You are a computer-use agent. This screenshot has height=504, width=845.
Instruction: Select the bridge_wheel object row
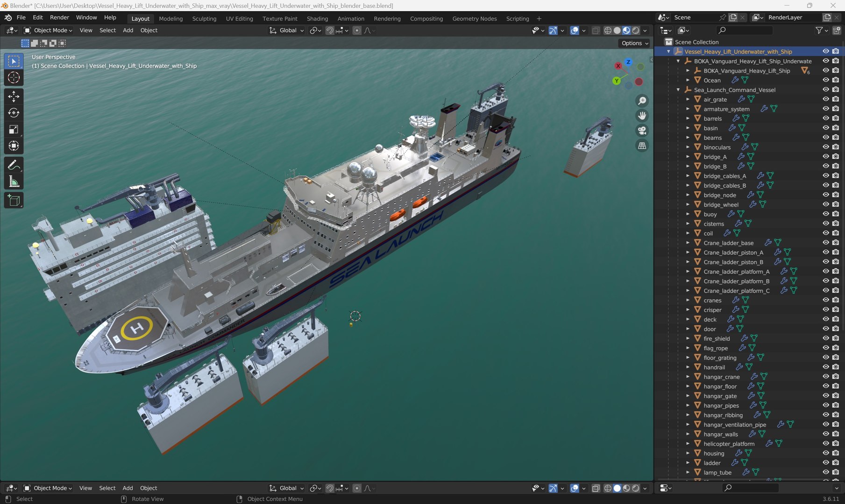click(x=721, y=204)
